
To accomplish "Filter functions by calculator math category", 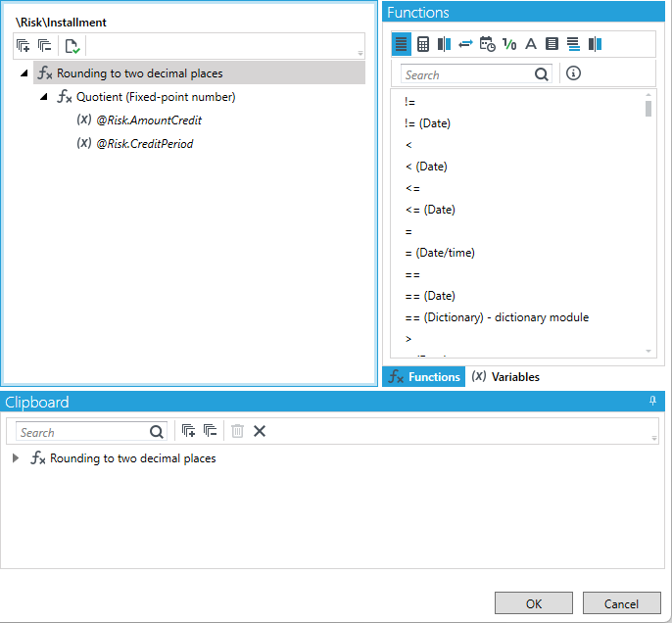I will pyautogui.click(x=423, y=44).
